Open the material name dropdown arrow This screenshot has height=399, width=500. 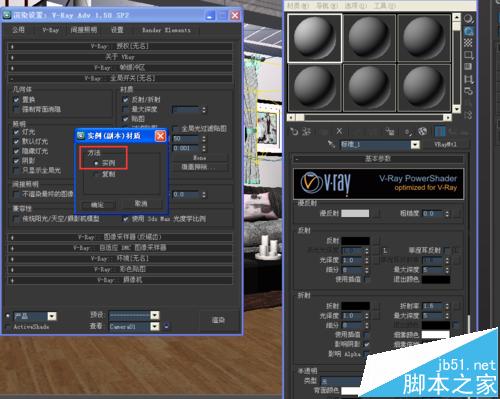415,144
